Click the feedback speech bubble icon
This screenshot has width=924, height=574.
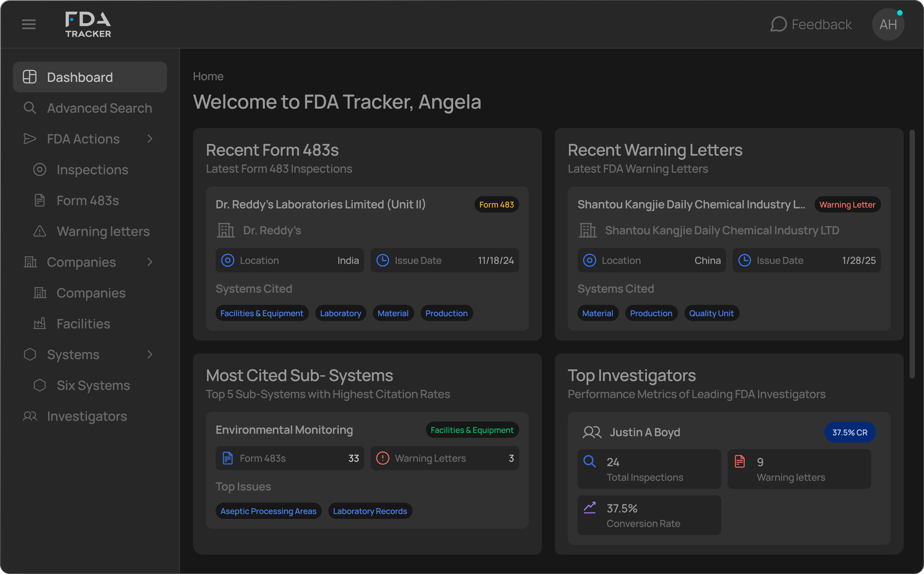pos(779,24)
